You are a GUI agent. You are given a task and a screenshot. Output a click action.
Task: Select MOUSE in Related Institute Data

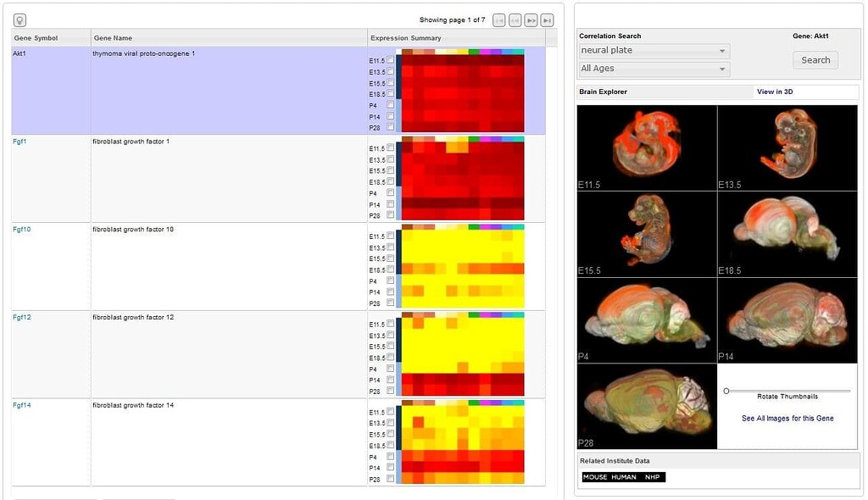(595, 477)
